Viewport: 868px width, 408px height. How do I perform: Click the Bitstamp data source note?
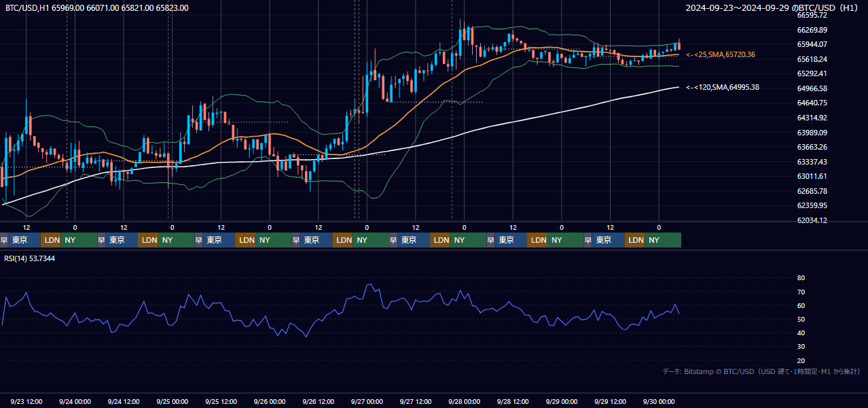(761, 371)
